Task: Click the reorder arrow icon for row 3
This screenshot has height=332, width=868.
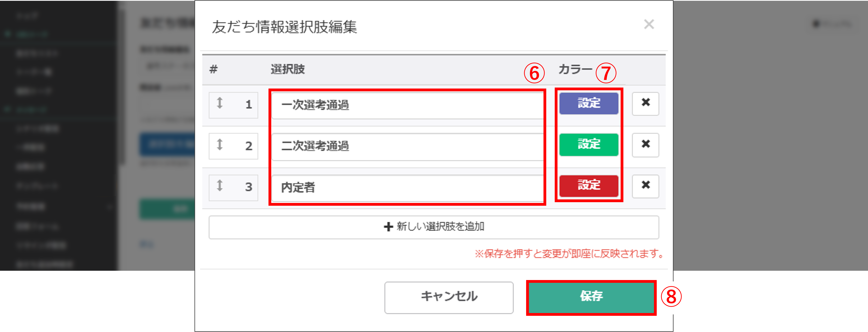Action: [x=220, y=185]
